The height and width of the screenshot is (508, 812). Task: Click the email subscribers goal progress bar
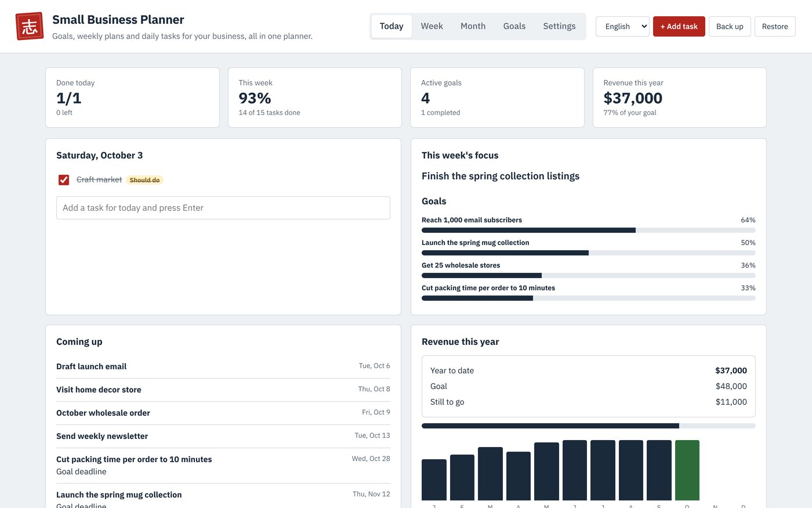coord(589,230)
